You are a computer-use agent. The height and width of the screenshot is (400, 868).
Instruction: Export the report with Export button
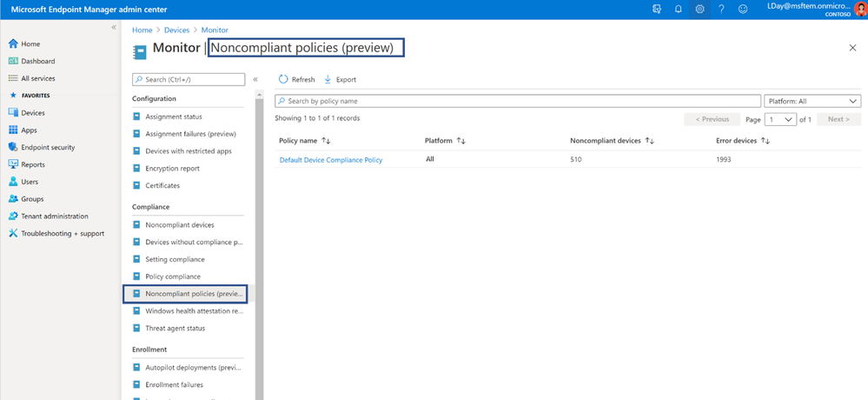click(x=340, y=80)
